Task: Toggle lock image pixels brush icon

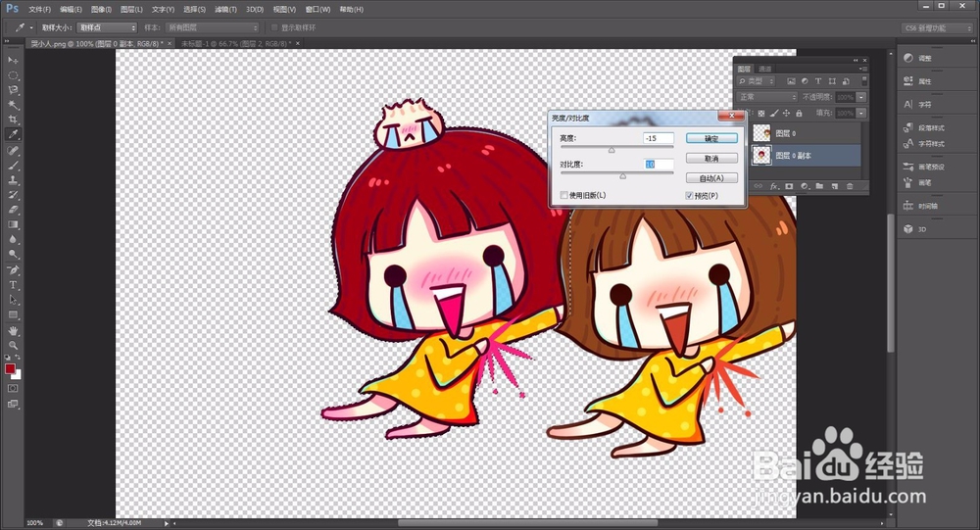Action: click(x=774, y=113)
